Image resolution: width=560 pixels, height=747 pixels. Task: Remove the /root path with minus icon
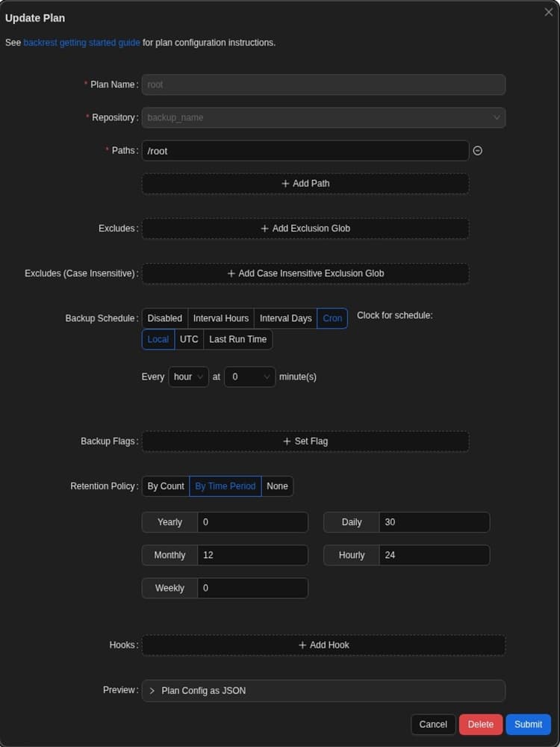478,150
